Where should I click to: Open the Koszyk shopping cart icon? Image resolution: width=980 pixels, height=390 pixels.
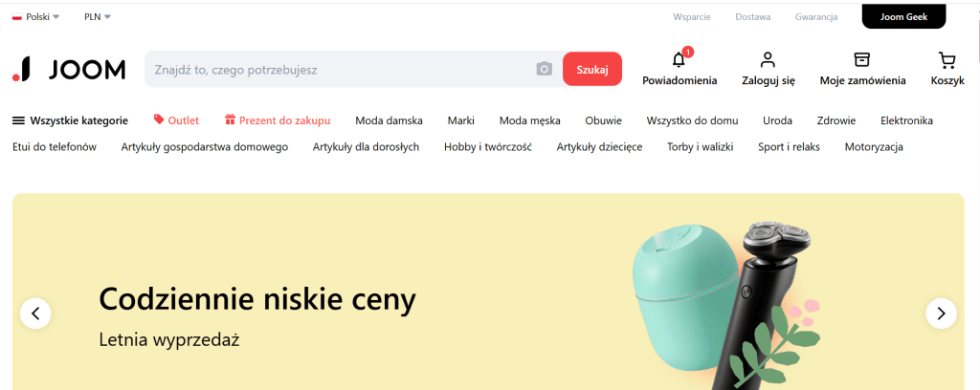(x=947, y=60)
